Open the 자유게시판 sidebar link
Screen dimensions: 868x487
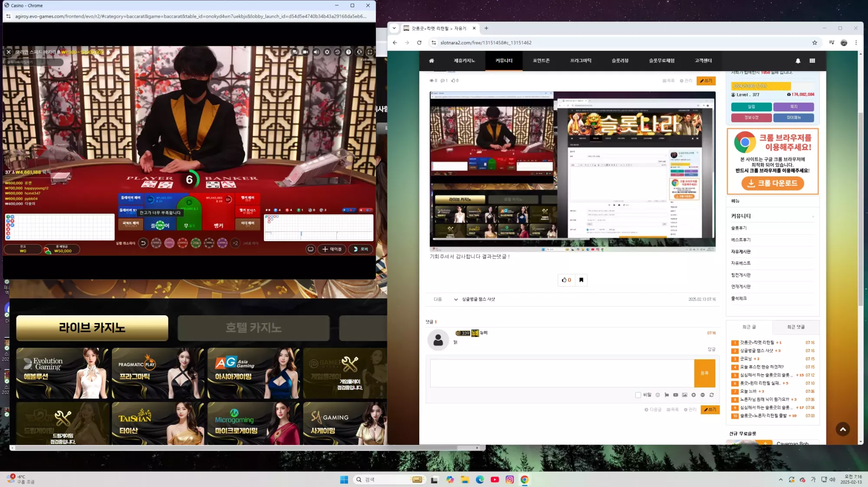(x=741, y=252)
